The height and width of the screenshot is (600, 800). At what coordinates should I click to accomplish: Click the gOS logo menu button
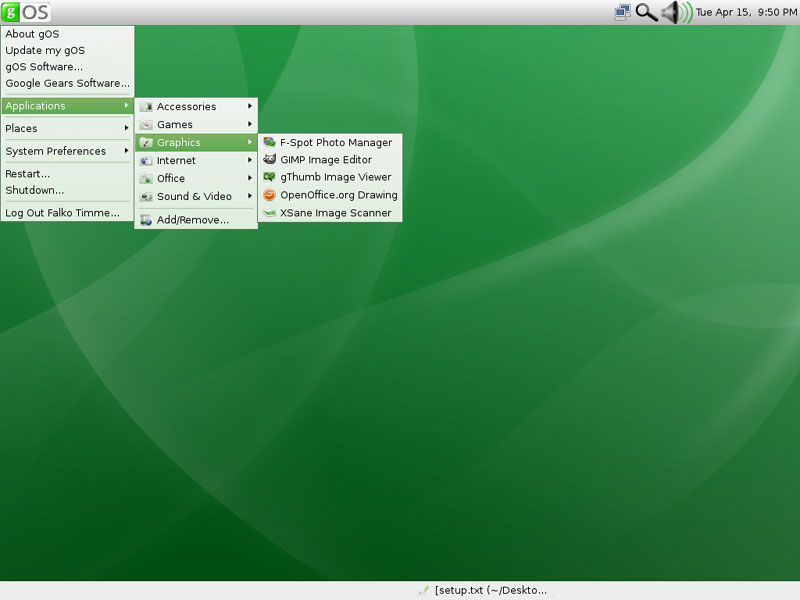26,12
